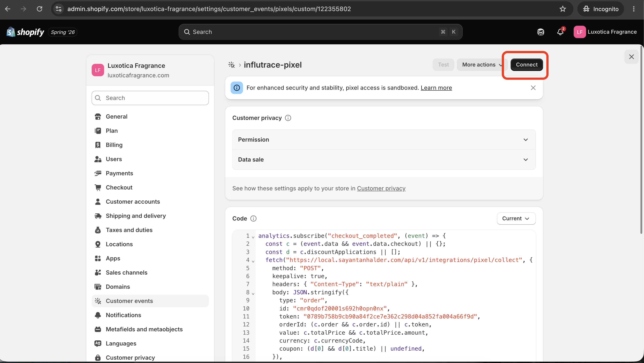Image resolution: width=644 pixels, height=363 pixels.
Task: Open Plan settings
Action: click(x=150, y=131)
